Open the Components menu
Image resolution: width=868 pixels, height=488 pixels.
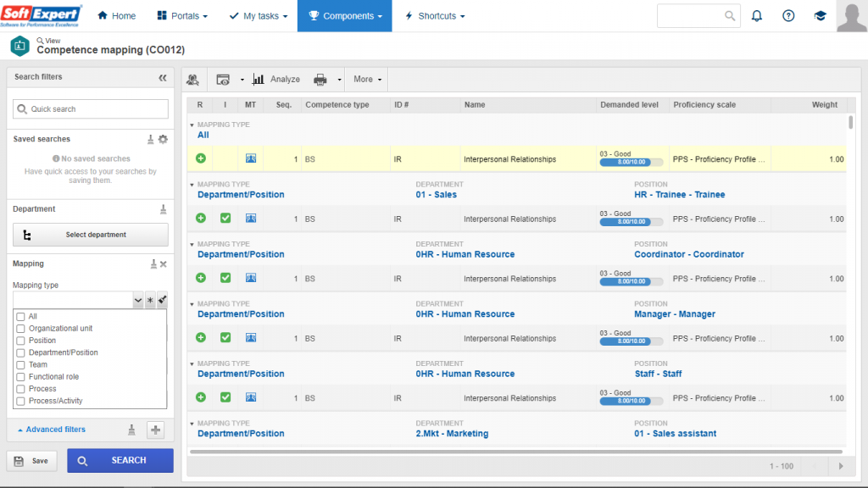coord(344,16)
